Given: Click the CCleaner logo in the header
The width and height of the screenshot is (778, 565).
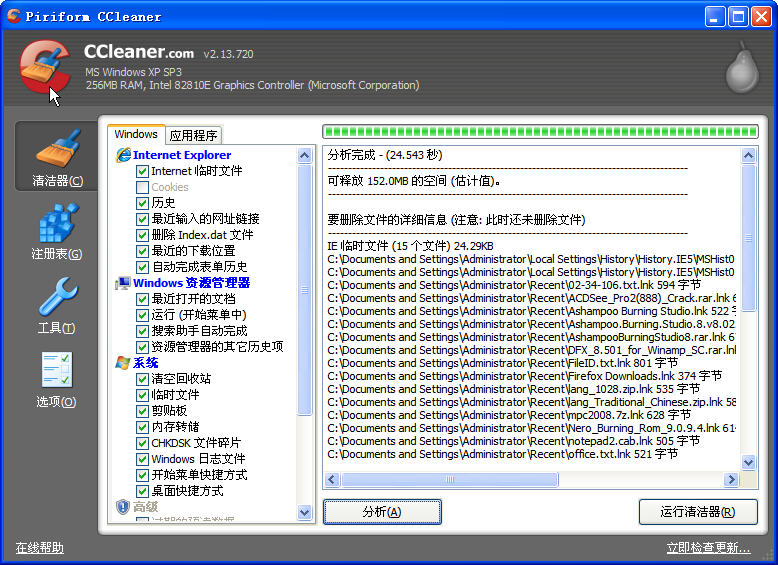Looking at the screenshot, I should [45, 67].
